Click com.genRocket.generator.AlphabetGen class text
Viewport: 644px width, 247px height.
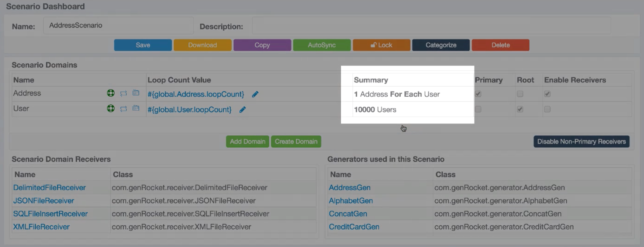point(501,201)
